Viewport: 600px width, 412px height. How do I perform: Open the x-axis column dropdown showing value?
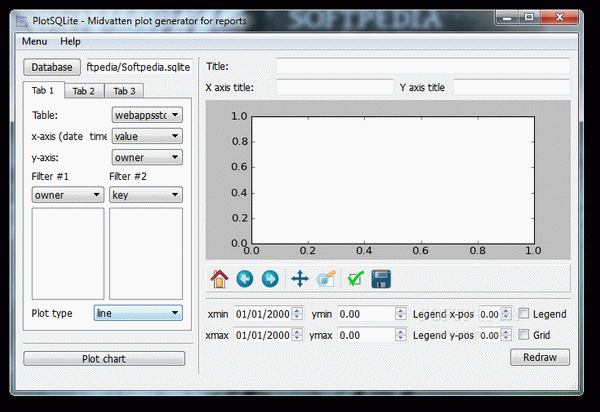pyautogui.click(x=147, y=136)
